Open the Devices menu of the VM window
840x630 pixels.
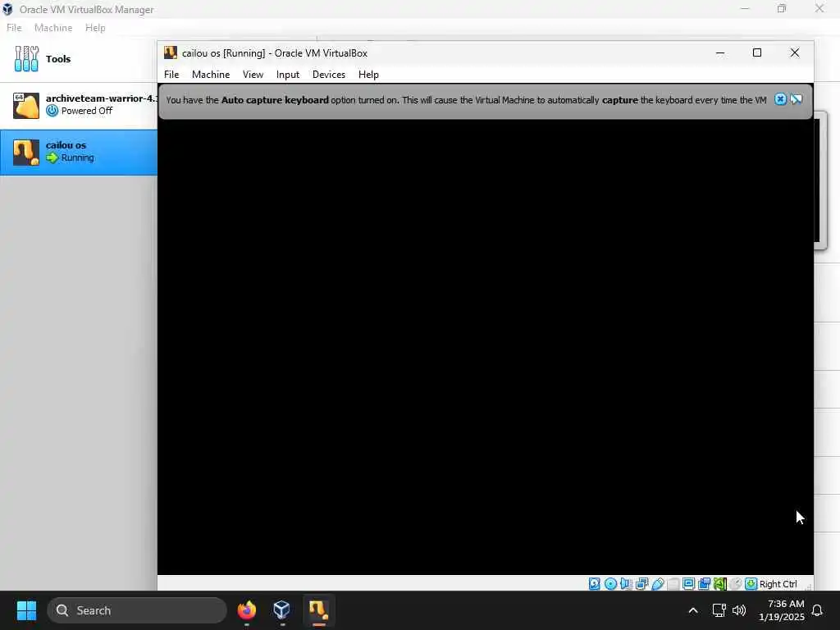tap(328, 75)
